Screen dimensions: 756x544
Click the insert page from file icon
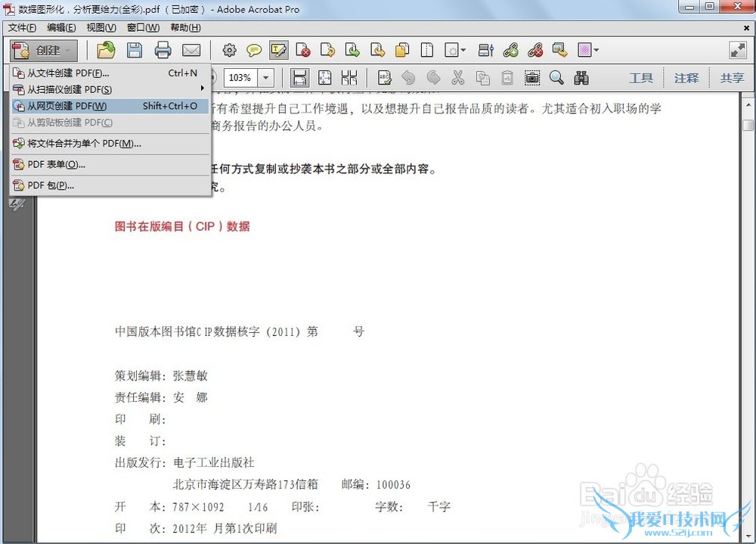tap(377, 50)
